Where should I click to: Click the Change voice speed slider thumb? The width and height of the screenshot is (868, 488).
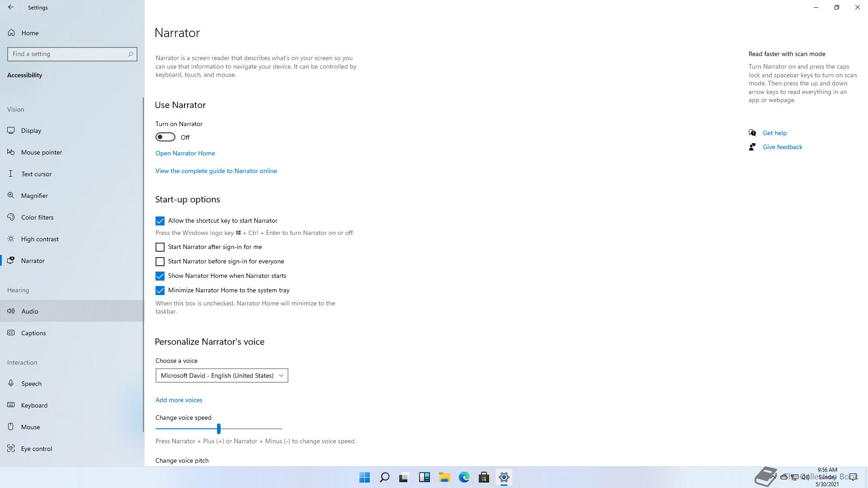click(219, 428)
